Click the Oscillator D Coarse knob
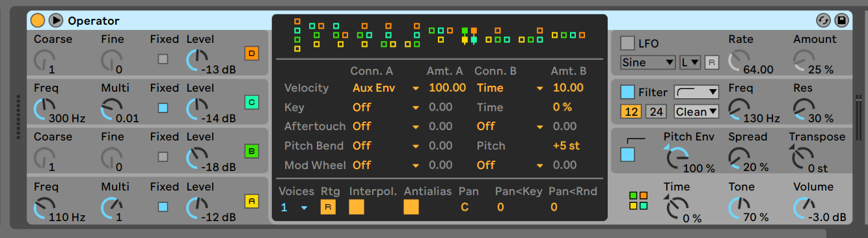868x238 pixels. tap(44, 60)
